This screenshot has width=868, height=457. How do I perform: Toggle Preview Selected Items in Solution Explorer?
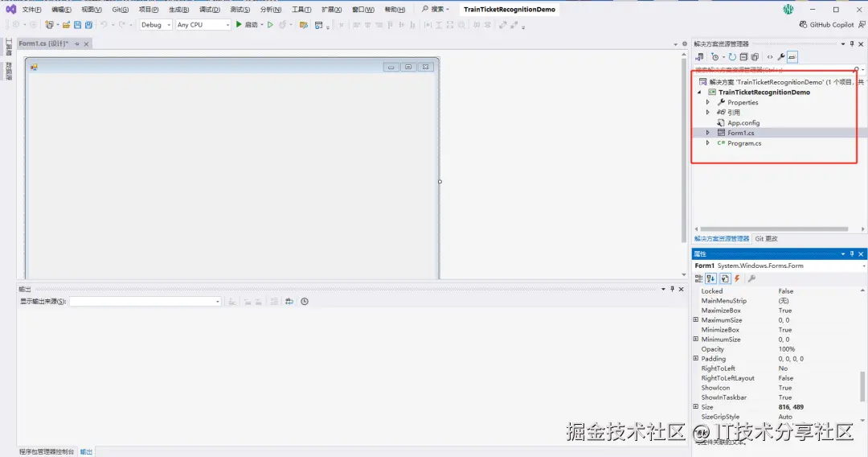pyautogui.click(x=792, y=56)
